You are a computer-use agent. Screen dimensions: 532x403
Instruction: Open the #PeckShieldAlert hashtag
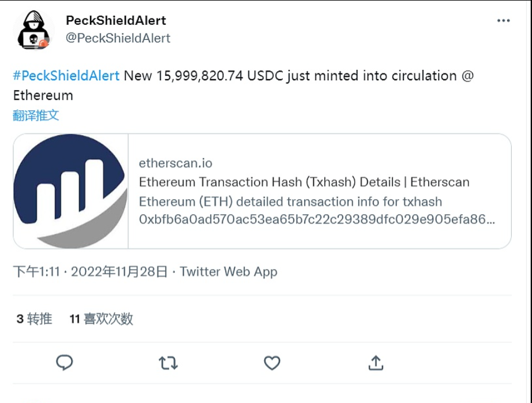pos(66,76)
